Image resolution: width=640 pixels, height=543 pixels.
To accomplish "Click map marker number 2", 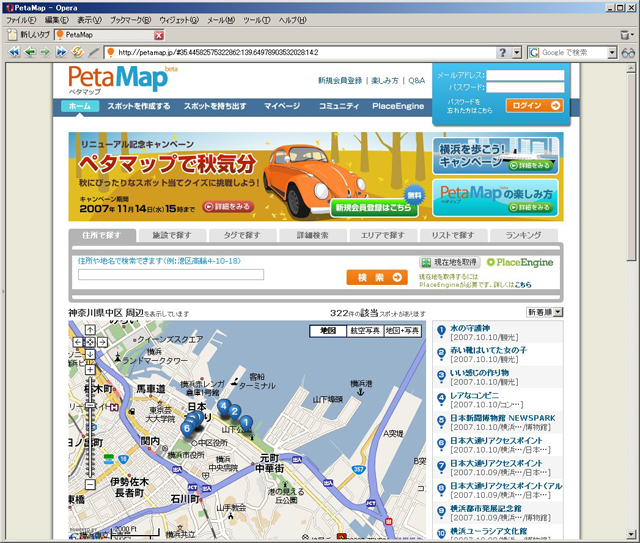I will click(234, 412).
